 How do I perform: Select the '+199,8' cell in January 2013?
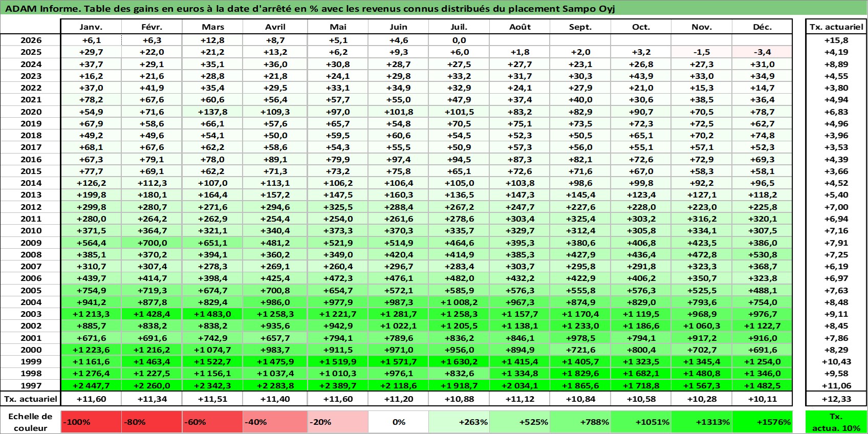[x=91, y=194]
